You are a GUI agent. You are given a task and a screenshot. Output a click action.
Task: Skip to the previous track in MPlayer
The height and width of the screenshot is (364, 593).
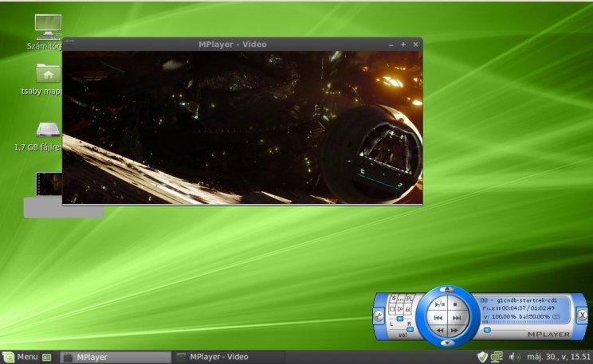(438, 318)
